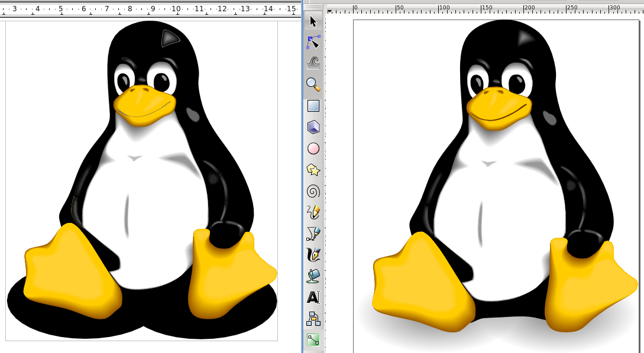Image resolution: width=644 pixels, height=353 pixels.
Task: Pick the Connector diagram tool
Action: point(313,318)
